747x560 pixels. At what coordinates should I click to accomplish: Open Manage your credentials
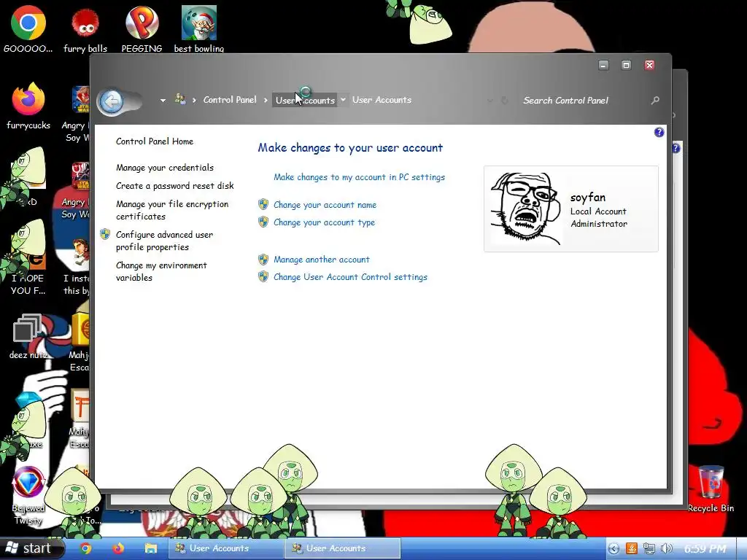point(165,168)
